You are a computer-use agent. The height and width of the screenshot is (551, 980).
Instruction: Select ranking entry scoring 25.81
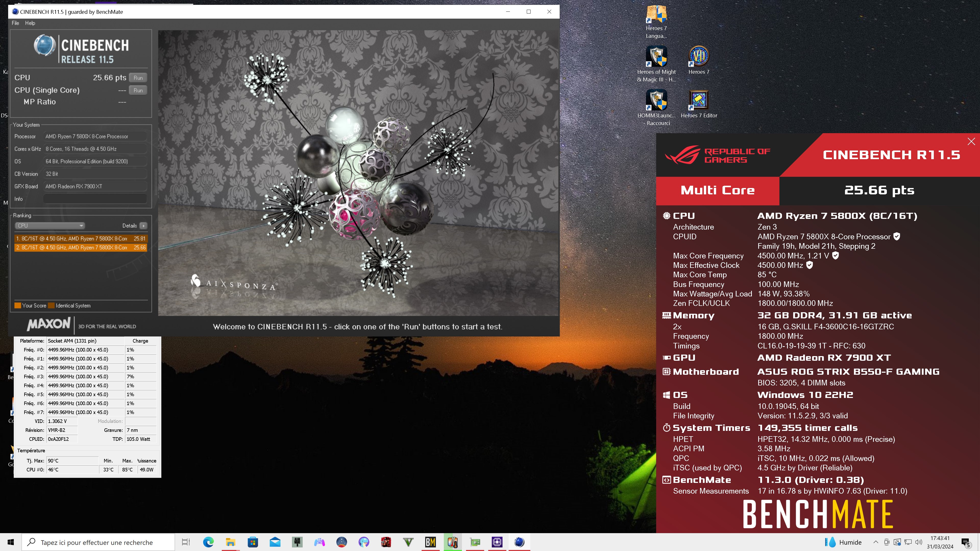[81, 239]
